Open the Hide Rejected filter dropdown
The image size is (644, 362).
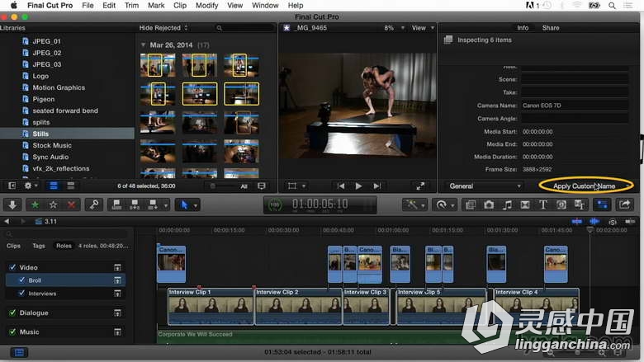[163, 27]
